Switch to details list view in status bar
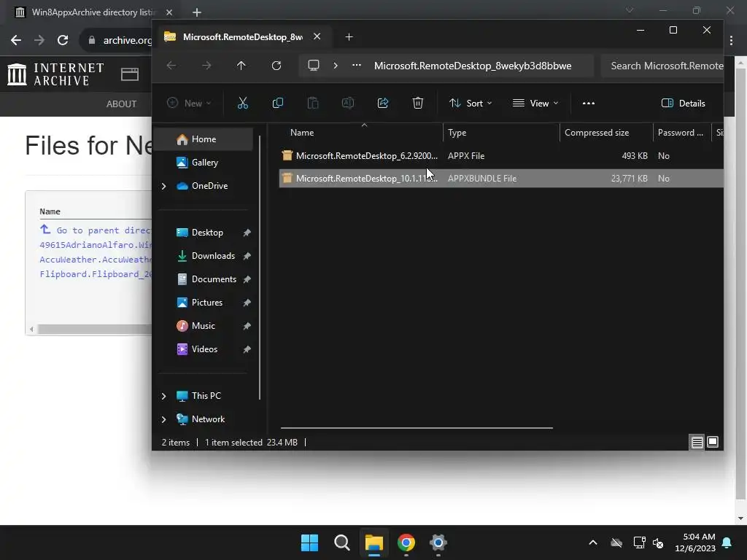 pyautogui.click(x=697, y=443)
